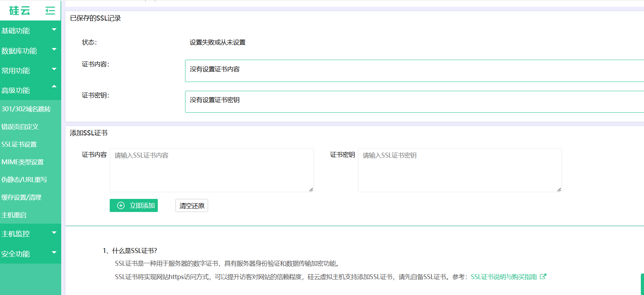Image resolution: width=644 pixels, height=295 pixels.
Task: Click the 立即添加 button
Action: pos(134,206)
